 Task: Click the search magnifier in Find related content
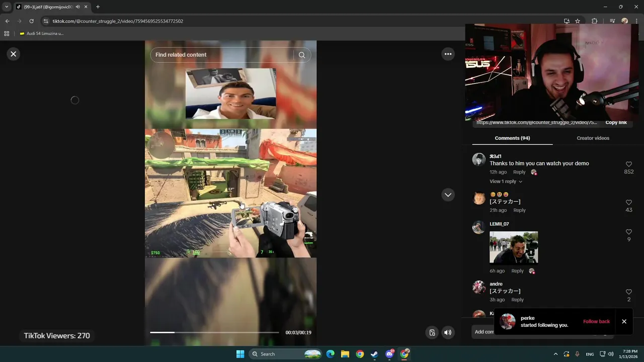click(302, 55)
